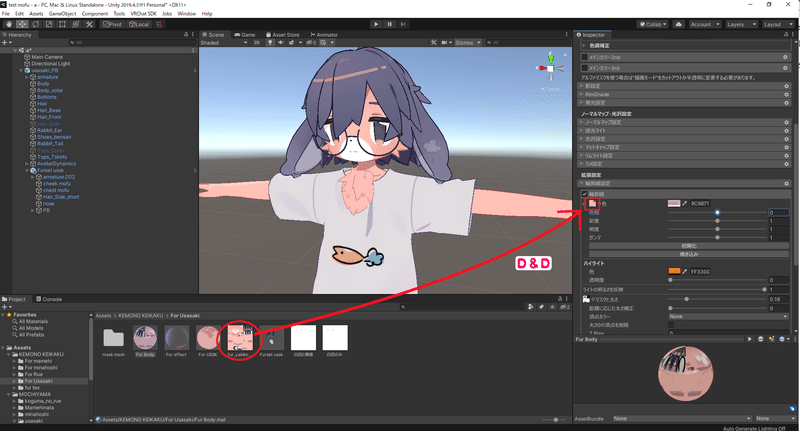Select the Move tool

[22, 24]
